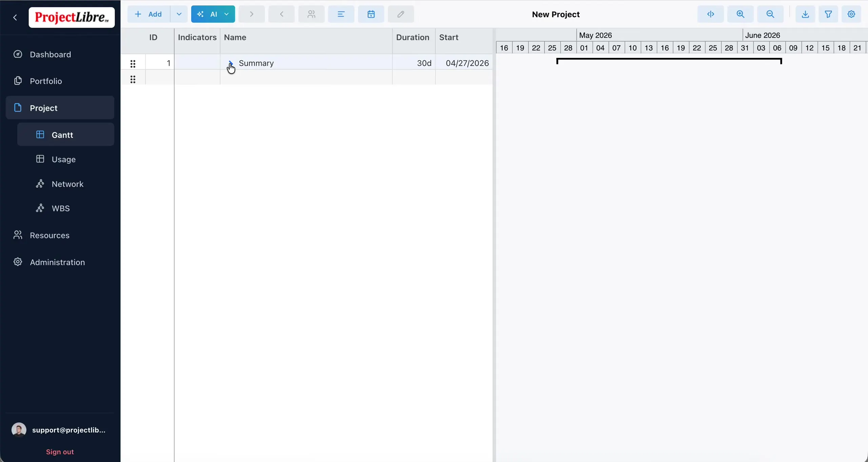Screen dimensions: 868x462
Task: Click the Add task button
Action: pyautogui.click(x=149, y=14)
